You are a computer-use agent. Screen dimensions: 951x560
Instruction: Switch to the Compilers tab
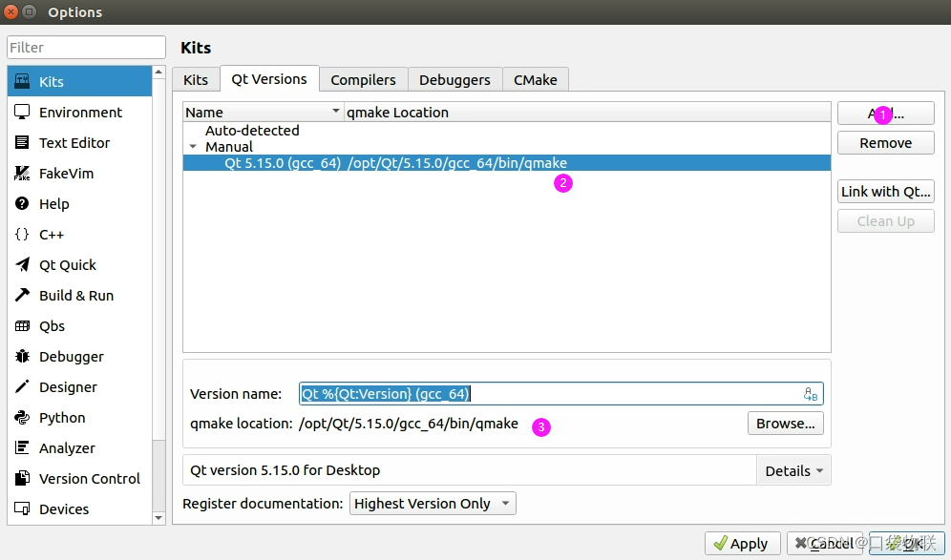pos(363,80)
